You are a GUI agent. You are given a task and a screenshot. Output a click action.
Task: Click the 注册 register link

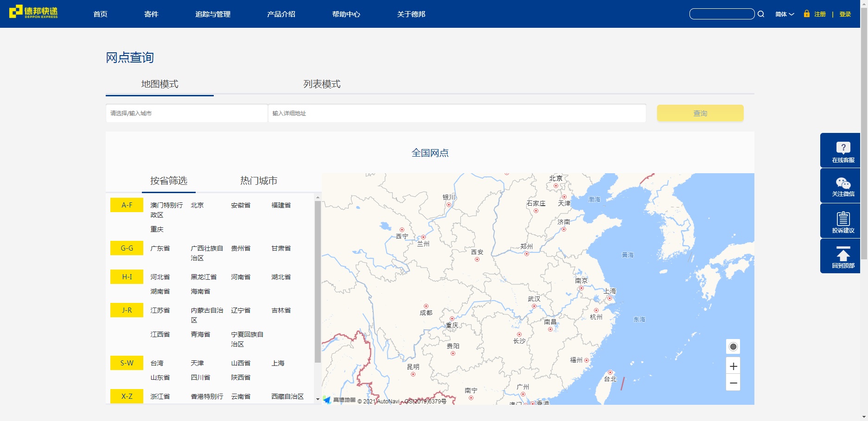pos(820,14)
